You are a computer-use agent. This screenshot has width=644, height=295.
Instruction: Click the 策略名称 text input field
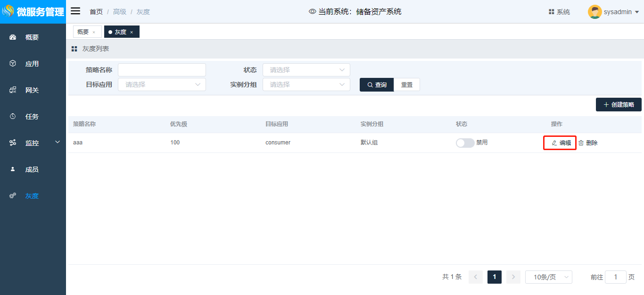click(162, 70)
